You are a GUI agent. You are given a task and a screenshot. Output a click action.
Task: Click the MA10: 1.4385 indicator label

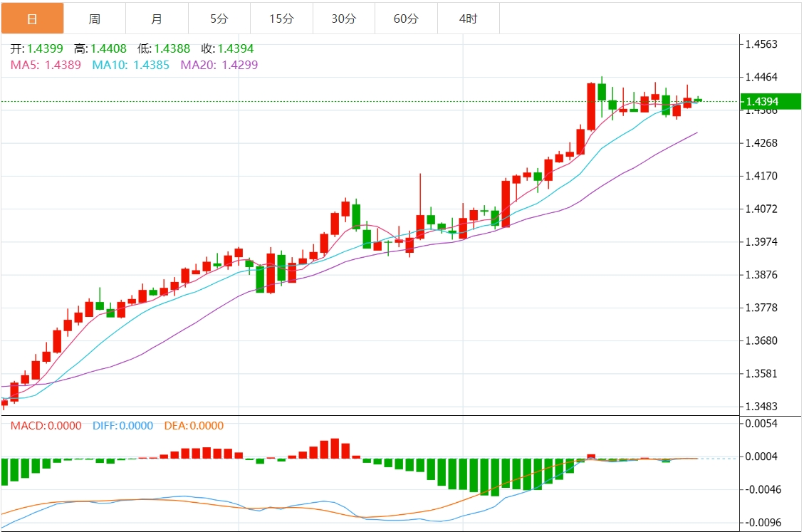click(131, 65)
